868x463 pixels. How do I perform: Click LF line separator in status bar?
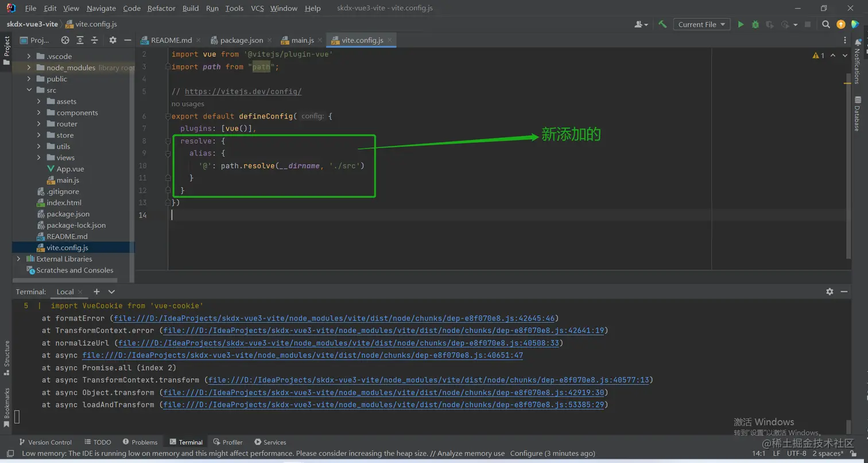(x=777, y=453)
